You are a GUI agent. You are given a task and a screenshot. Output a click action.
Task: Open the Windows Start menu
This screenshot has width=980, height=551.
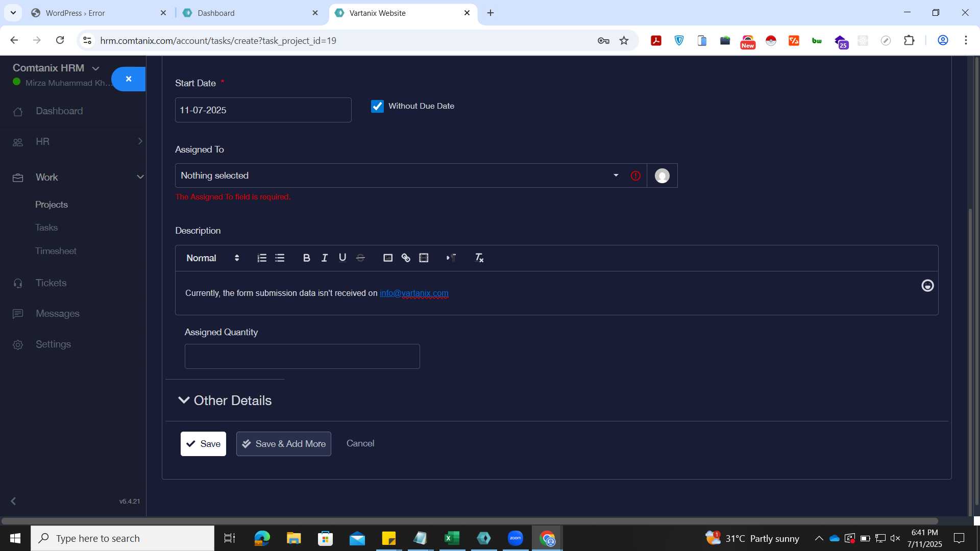click(15, 538)
